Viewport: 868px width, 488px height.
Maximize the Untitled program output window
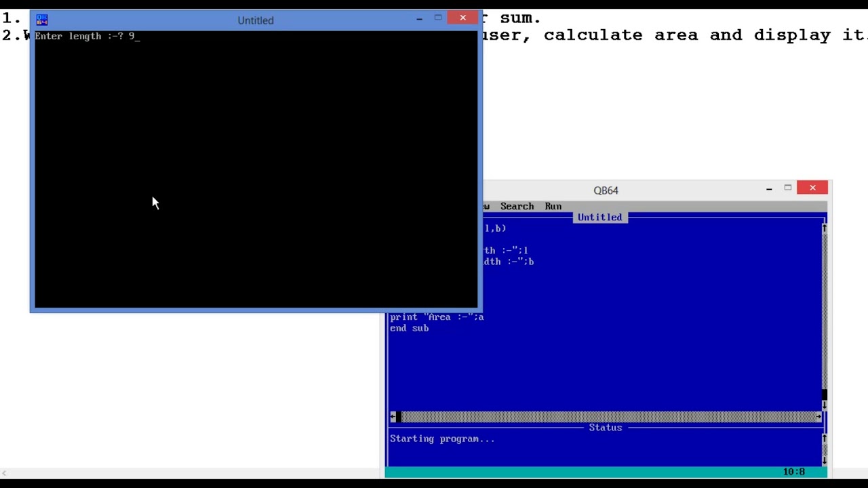(438, 18)
